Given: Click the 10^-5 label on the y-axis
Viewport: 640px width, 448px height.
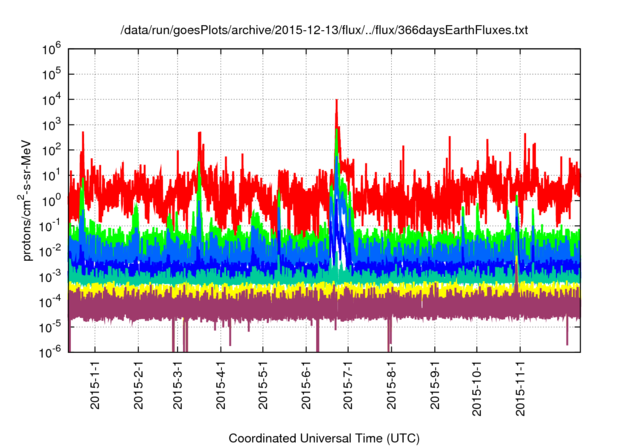Looking at the screenshot, I should (x=50, y=327).
